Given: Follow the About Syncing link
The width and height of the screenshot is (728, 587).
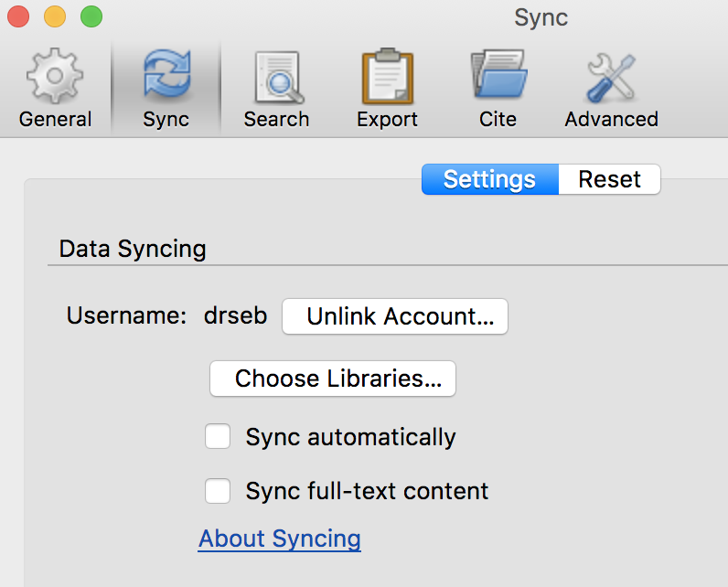Looking at the screenshot, I should pos(280,539).
